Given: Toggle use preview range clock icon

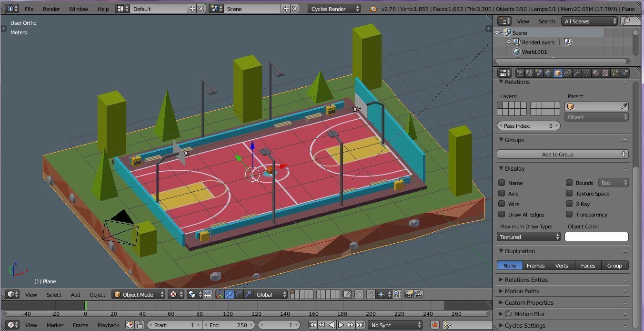Looking at the screenshot, I should [130, 325].
